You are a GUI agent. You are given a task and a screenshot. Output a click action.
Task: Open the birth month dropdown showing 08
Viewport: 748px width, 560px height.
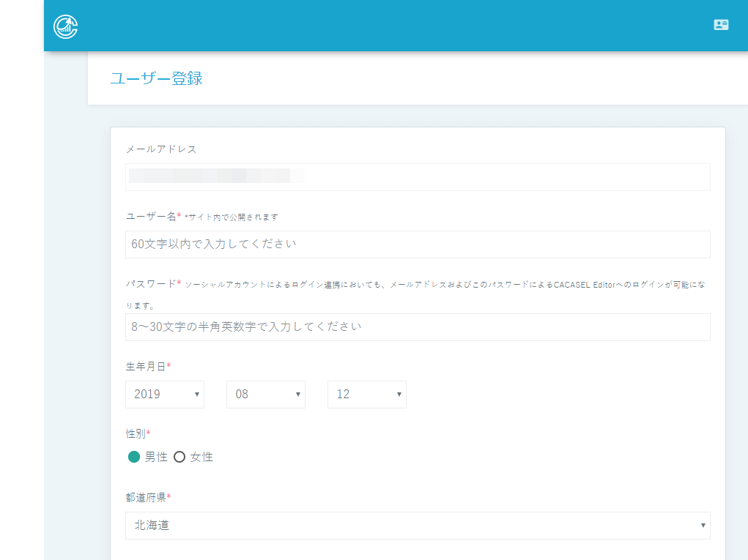[265, 394]
